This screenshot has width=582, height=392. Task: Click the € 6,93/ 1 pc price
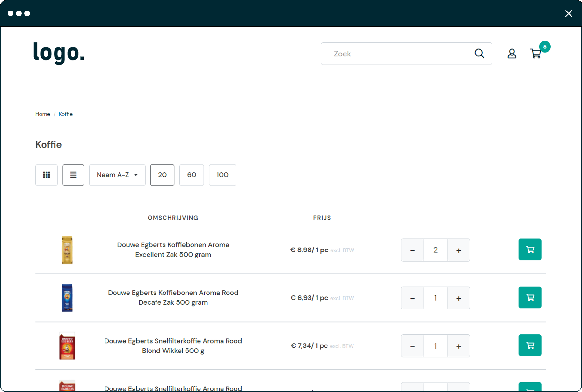[309, 298]
